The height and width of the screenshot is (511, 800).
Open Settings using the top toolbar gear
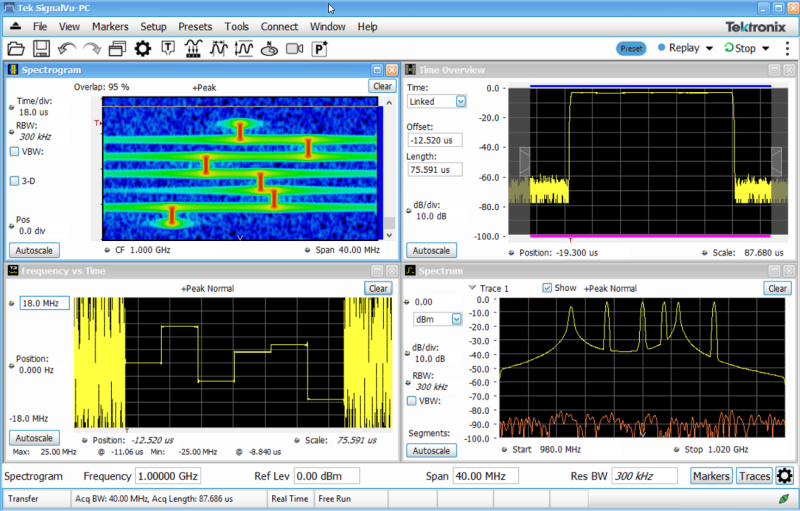click(x=142, y=48)
